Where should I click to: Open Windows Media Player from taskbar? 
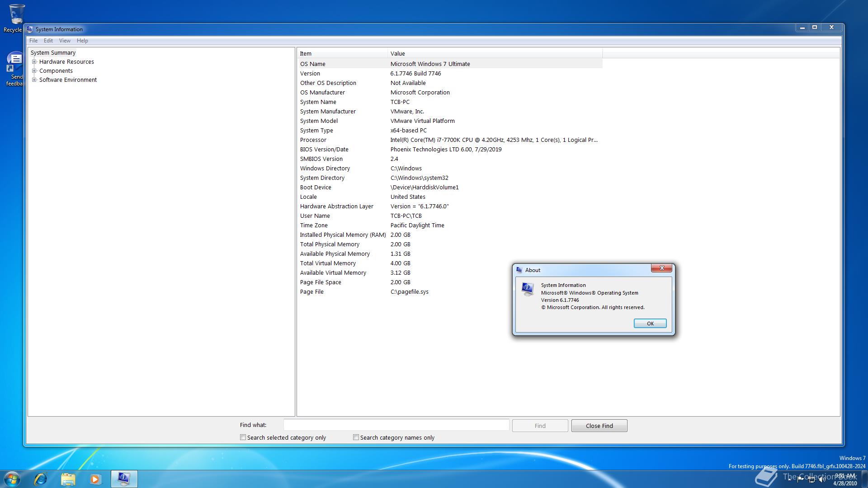tap(95, 479)
